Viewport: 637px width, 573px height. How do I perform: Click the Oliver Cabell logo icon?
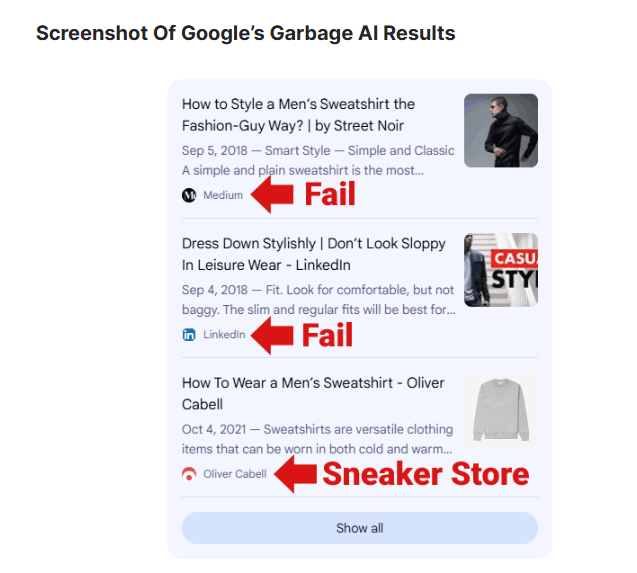pyautogui.click(x=189, y=474)
